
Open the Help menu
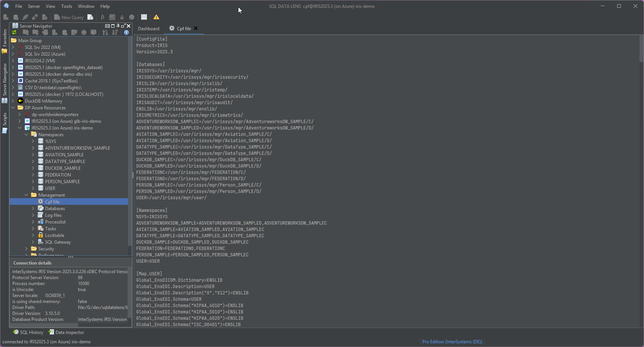click(105, 6)
